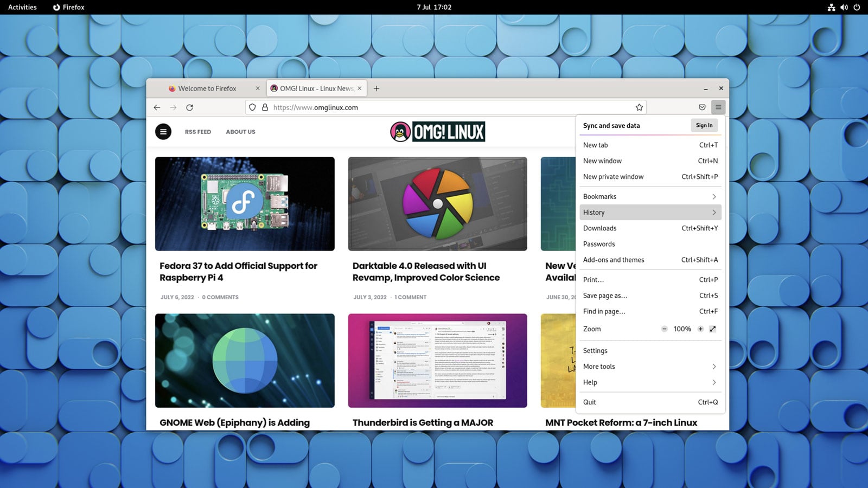The width and height of the screenshot is (868, 488).
Task: Select Save page as… in the menu
Action: pos(650,296)
